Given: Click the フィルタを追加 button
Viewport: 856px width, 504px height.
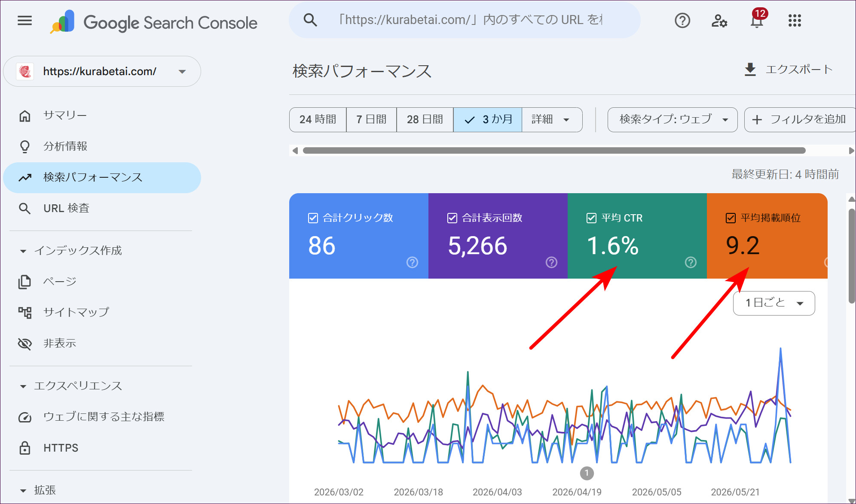Looking at the screenshot, I should click(x=799, y=120).
